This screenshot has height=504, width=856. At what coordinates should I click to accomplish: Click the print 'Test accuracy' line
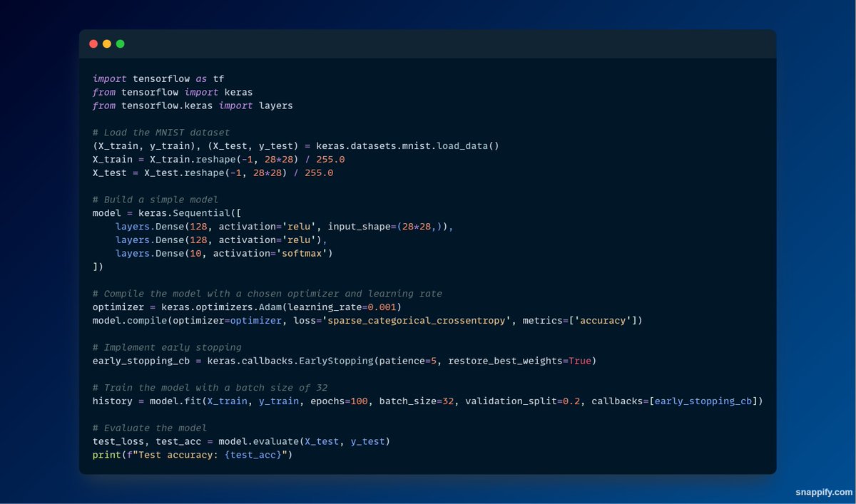[x=193, y=455]
